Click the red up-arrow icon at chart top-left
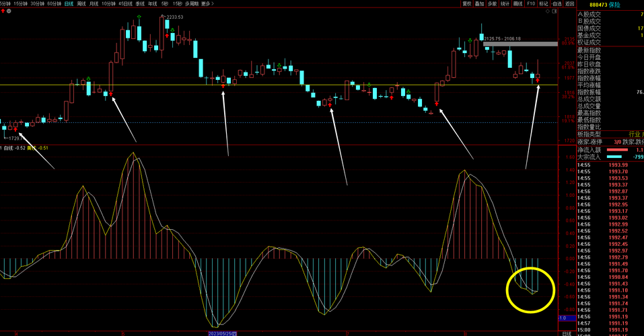644x336 pixels. tap(3, 11)
